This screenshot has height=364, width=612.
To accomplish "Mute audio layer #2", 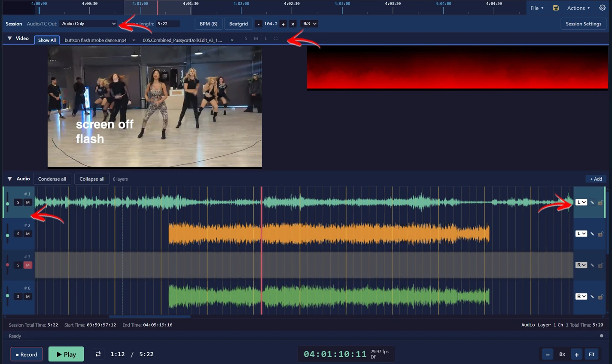I will click(28, 234).
